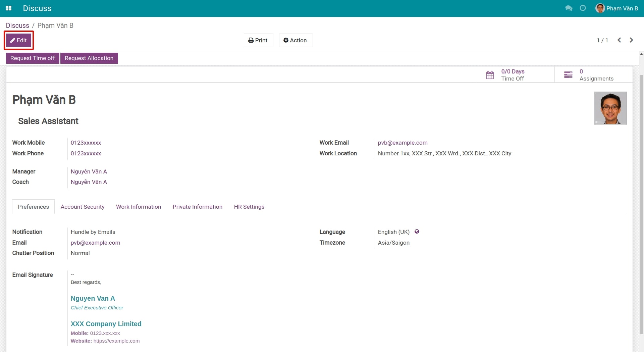Viewport: 644px width, 352px height.
Task: Go to next record arrow
Action: coord(631,40)
